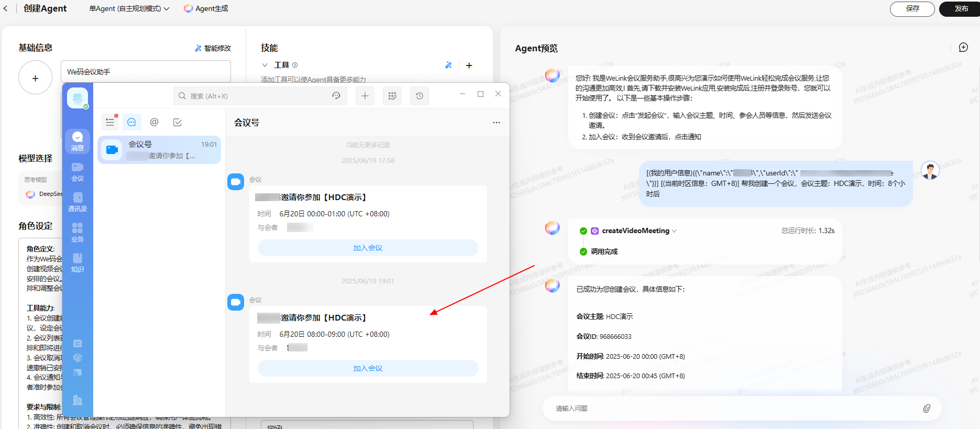The image size is (980, 429).
Task: Select the chat messages filter tab in WeLink
Action: 132,122
